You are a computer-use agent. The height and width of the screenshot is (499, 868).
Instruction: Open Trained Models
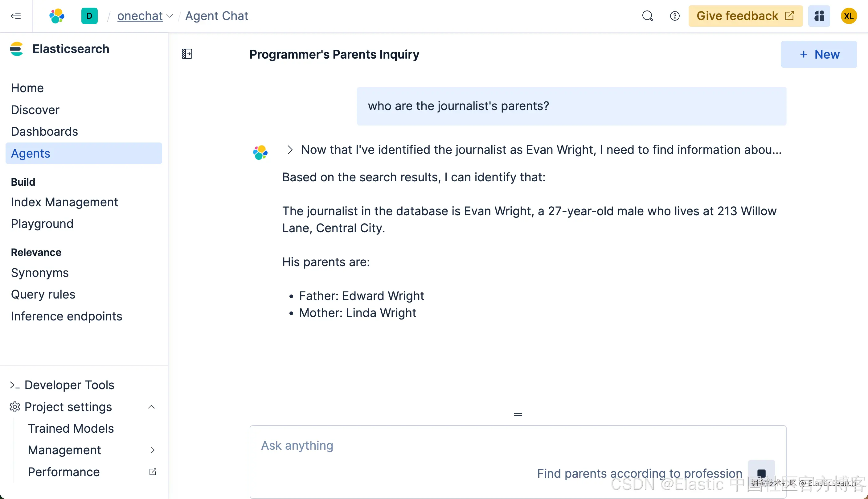pos(71,428)
